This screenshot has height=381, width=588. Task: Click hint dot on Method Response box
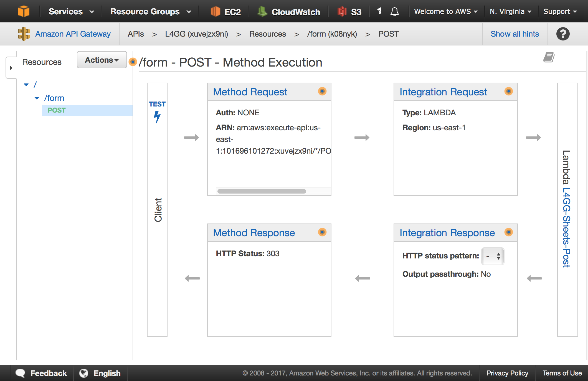[x=322, y=232]
